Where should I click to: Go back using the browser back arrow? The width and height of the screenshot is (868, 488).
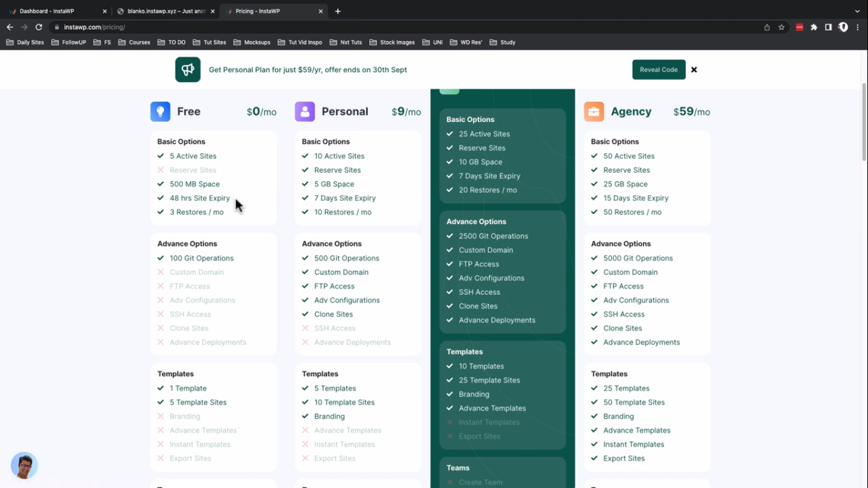click(x=10, y=27)
